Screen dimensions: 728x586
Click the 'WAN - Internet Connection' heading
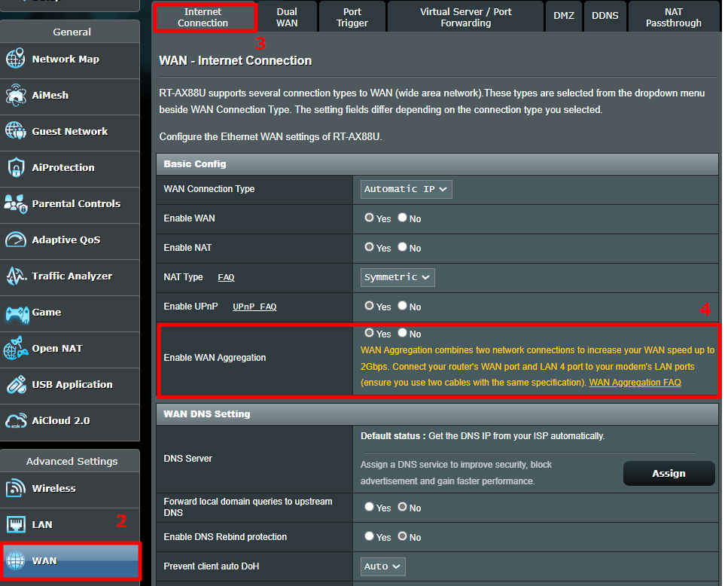point(236,61)
